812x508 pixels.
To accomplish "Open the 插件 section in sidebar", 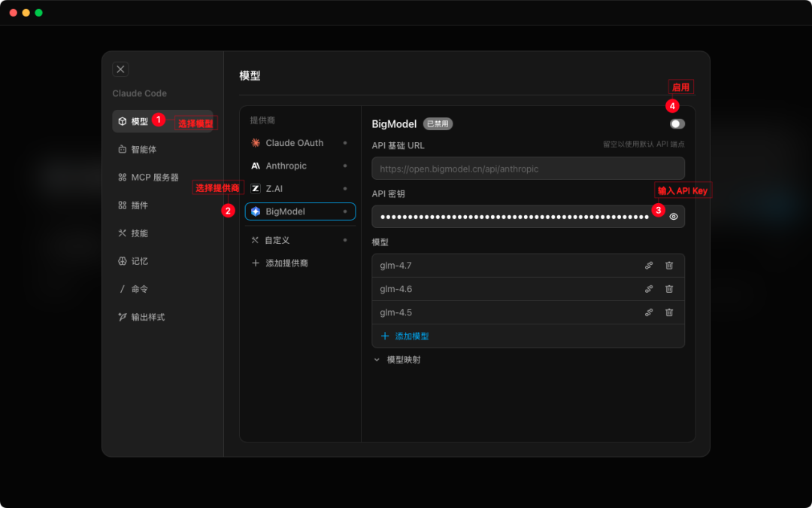I will pyautogui.click(x=139, y=205).
